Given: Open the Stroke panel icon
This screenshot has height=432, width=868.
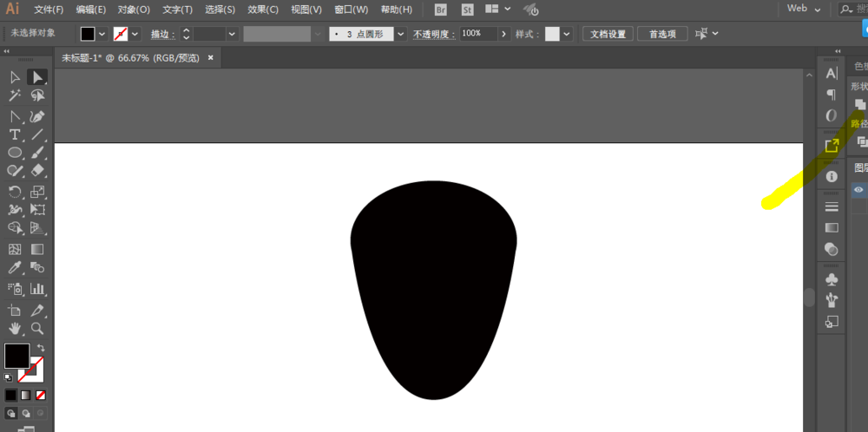Looking at the screenshot, I should click(x=832, y=206).
